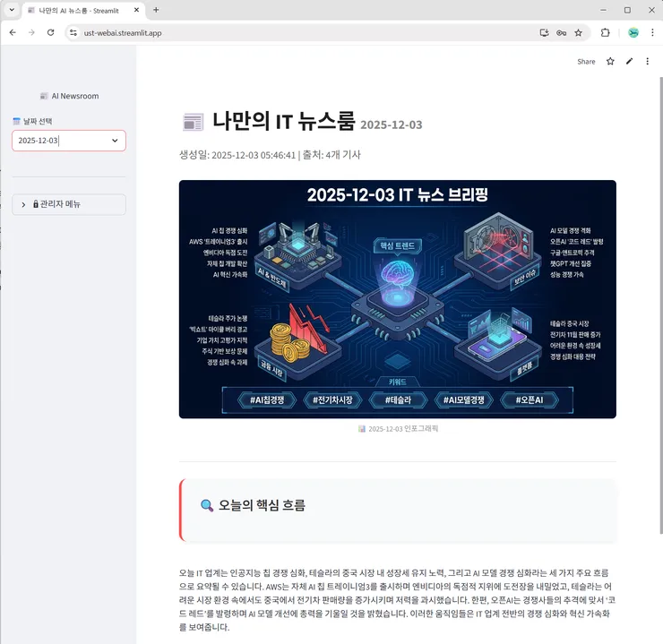Click the 2025-12-03 인포그래픽 caption
Viewport: 663px width, 644px height.
click(x=398, y=428)
